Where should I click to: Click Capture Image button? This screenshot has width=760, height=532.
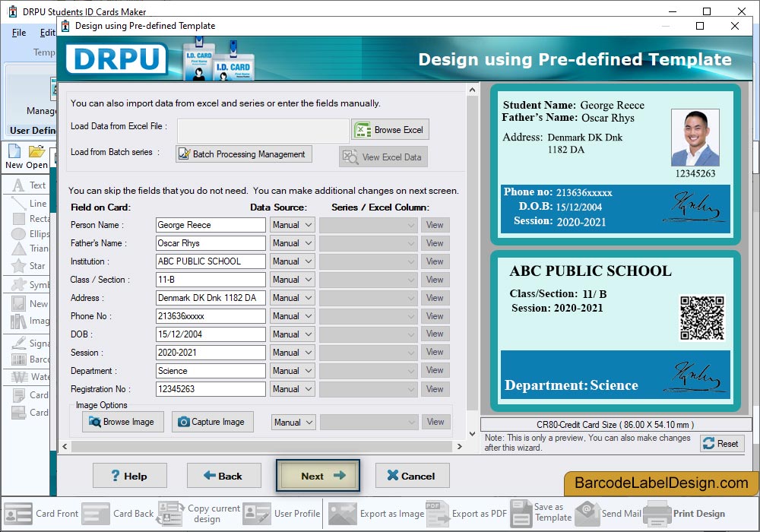click(212, 422)
